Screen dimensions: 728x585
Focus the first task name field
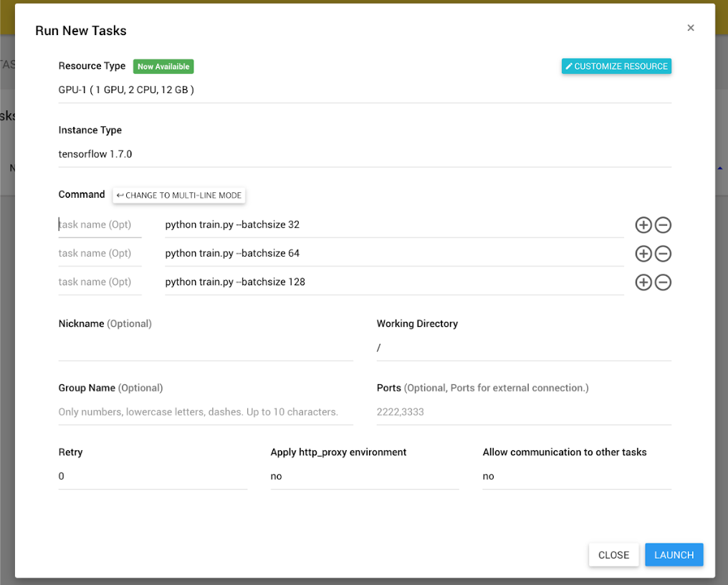pos(100,225)
